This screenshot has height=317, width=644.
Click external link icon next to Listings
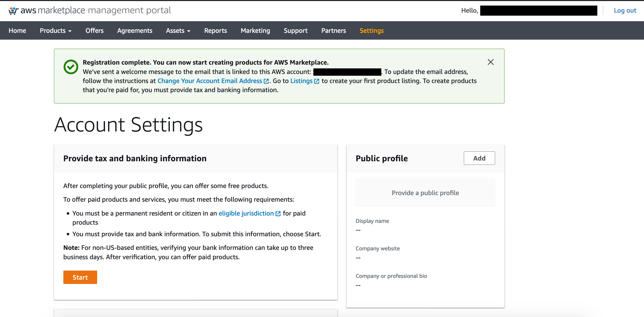coord(317,81)
